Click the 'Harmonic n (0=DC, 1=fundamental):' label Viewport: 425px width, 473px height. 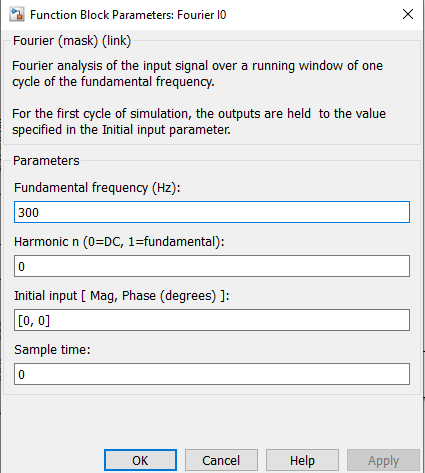coord(119,242)
